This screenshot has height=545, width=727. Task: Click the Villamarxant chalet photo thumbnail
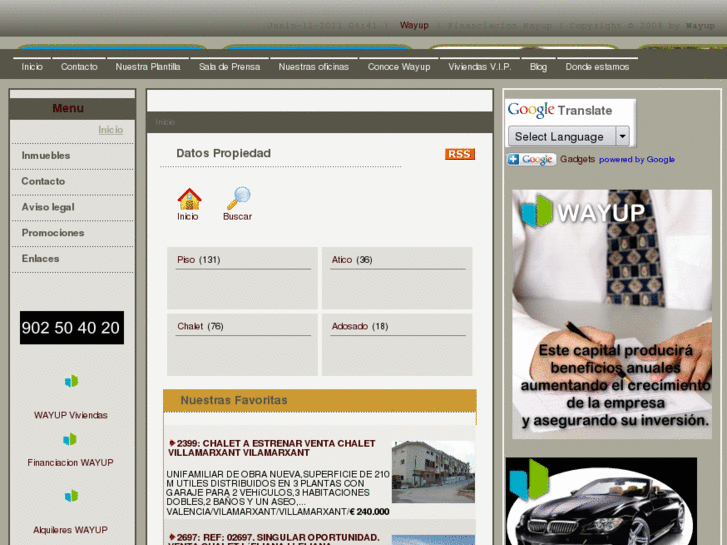[x=433, y=472]
